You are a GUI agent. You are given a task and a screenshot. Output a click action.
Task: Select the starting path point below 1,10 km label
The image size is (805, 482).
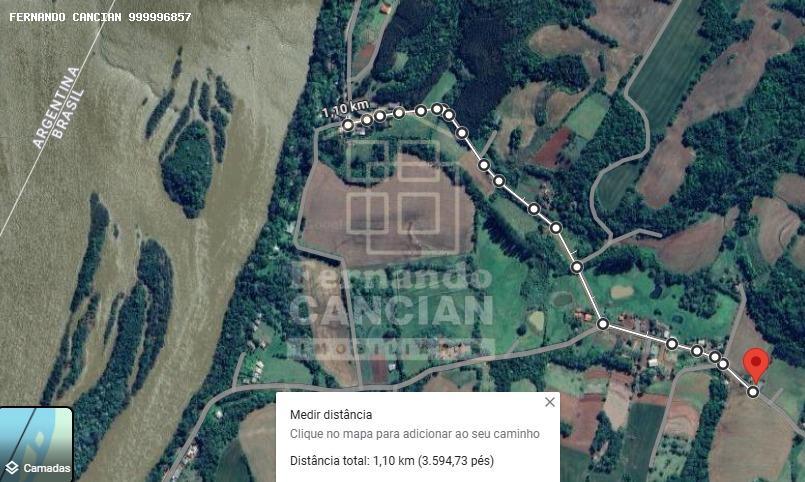coord(348,124)
